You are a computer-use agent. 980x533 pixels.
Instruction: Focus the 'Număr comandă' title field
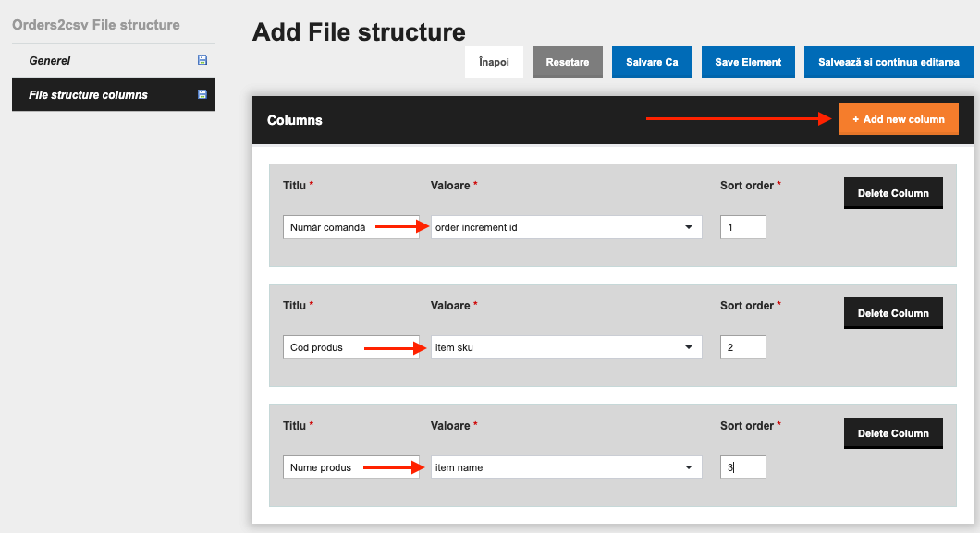coord(350,227)
